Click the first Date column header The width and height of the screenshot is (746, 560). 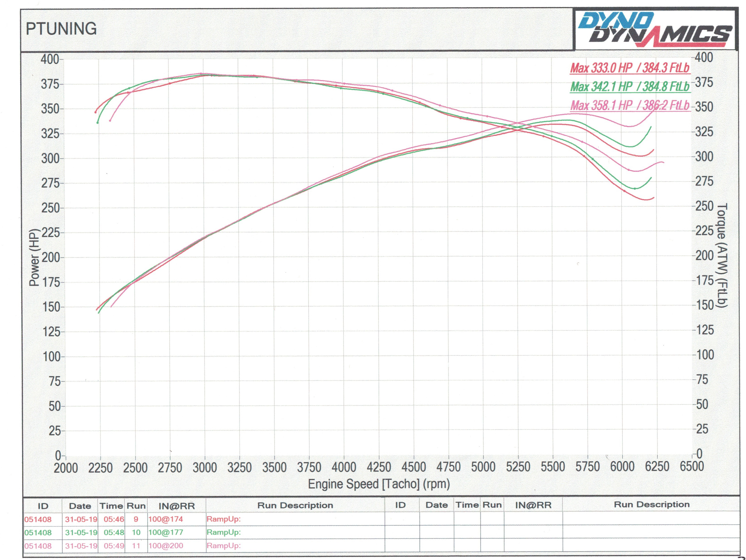[80, 506]
